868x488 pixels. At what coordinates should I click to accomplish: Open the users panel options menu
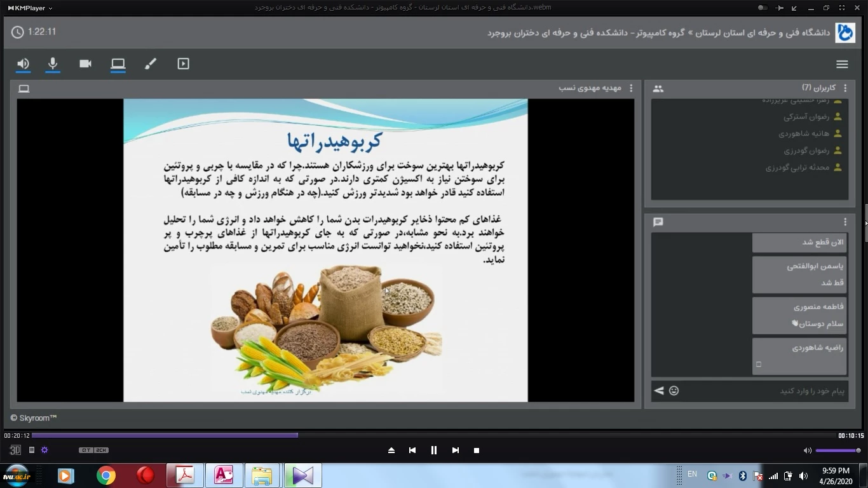[x=845, y=88]
